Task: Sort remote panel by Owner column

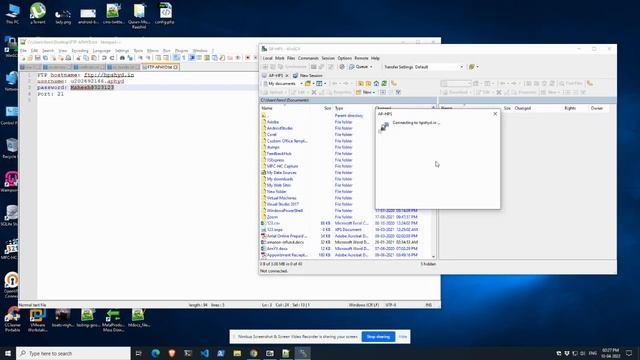Action: click(597, 108)
